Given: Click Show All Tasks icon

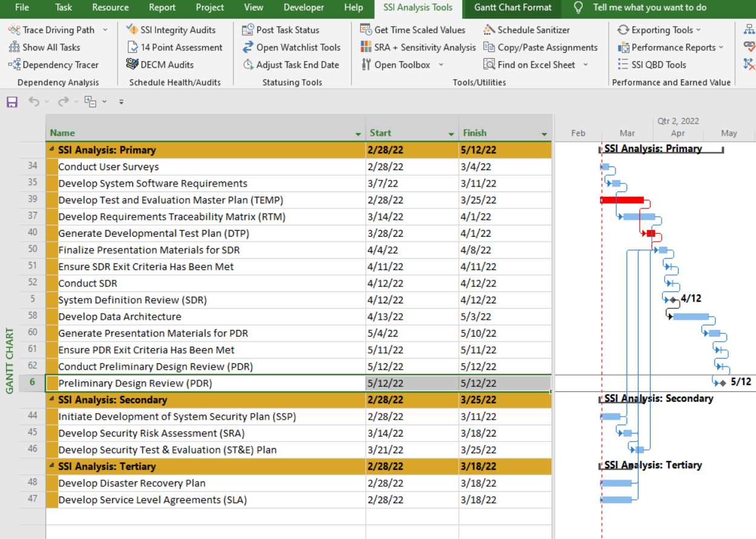Looking at the screenshot, I should click(14, 47).
